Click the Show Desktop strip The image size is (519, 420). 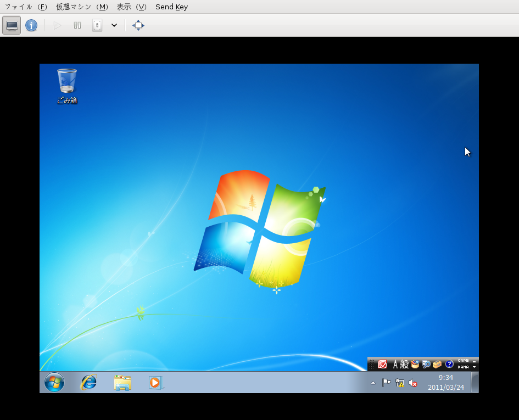pos(475,382)
